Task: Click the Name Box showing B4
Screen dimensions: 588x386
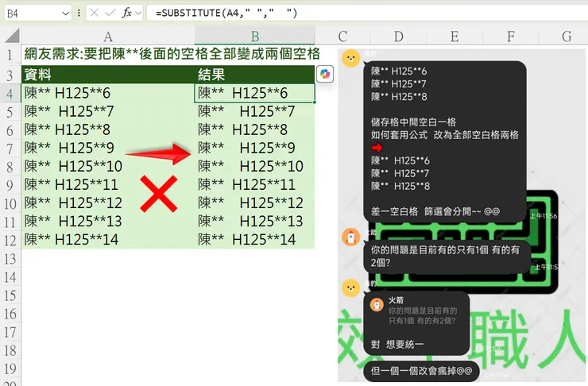Action: point(37,14)
